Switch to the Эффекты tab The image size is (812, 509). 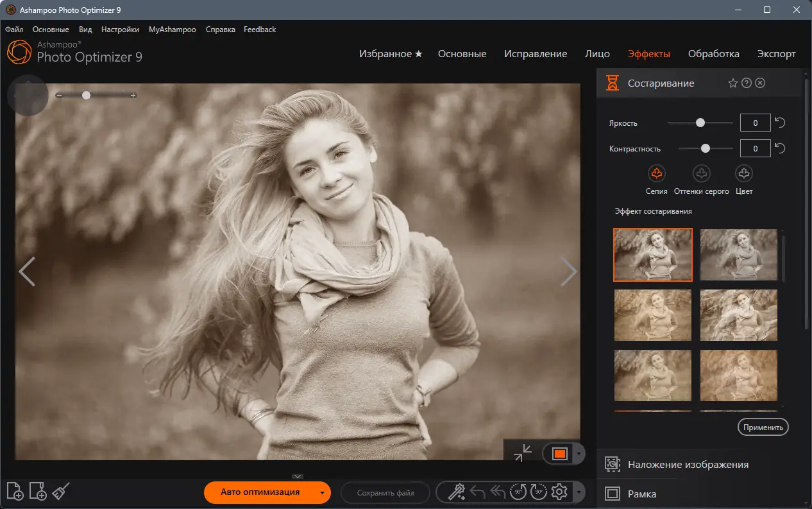tap(649, 54)
